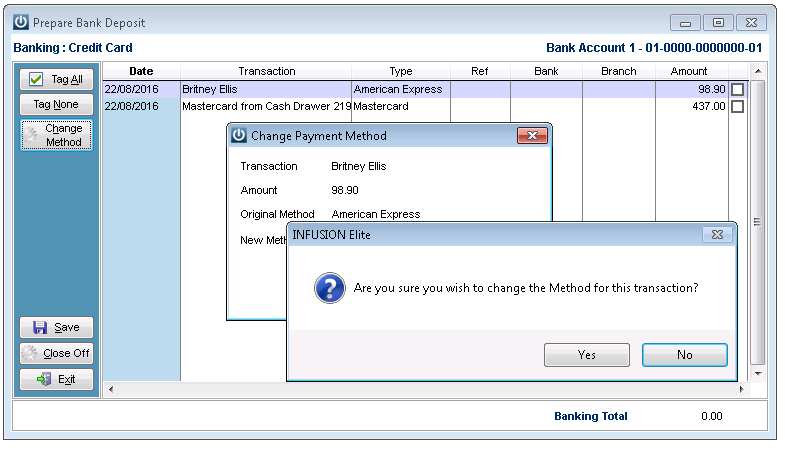The width and height of the screenshot is (785, 452).
Task: Click the Change Method button
Action: [57, 135]
